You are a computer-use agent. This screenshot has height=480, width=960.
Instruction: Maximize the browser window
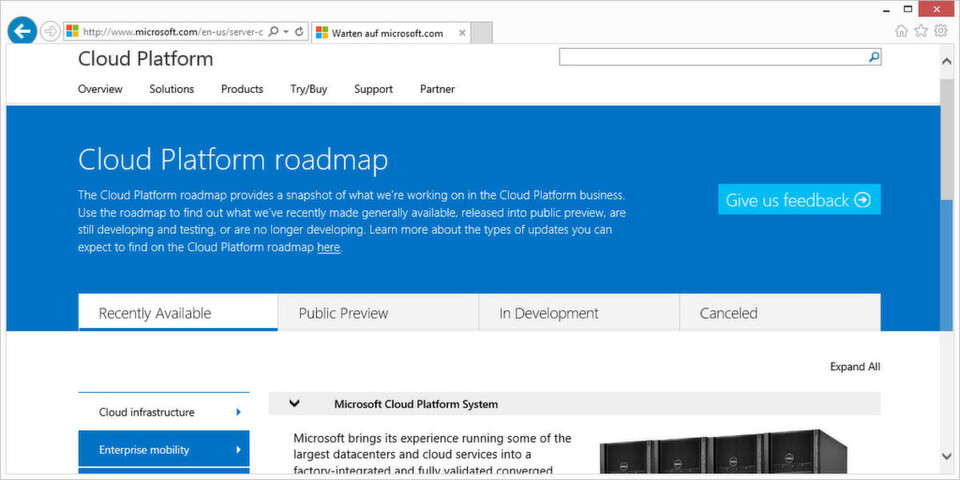click(x=908, y=9)
